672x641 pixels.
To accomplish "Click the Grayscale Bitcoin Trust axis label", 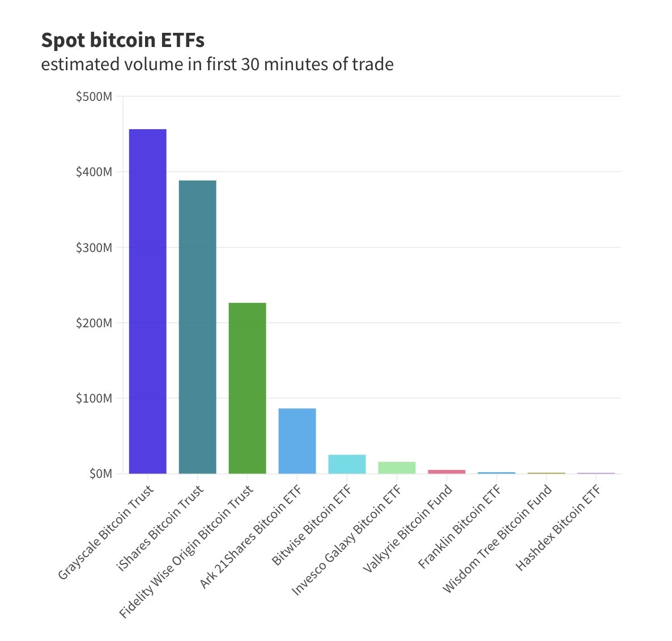I will 107,532.
